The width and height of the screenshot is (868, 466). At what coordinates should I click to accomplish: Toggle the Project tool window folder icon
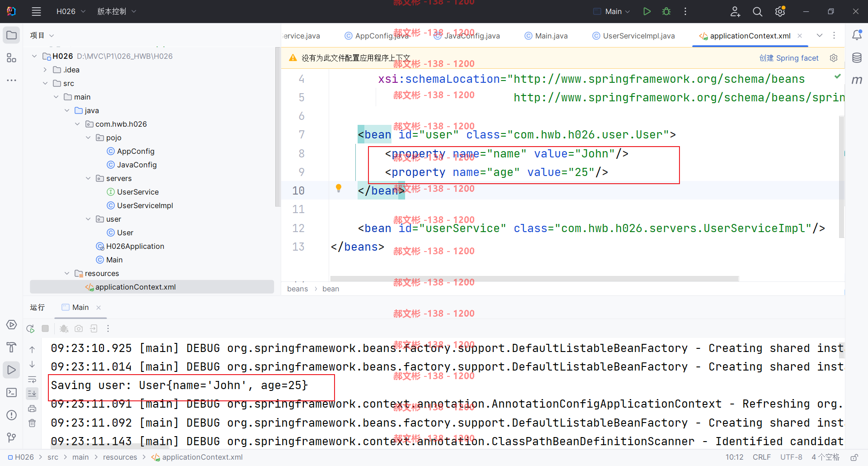(x=11, y=35)
